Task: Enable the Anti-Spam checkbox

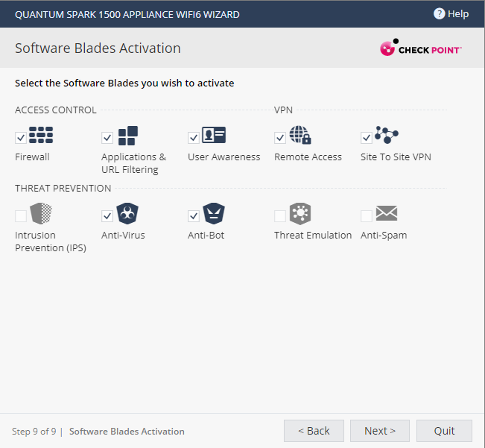Action: [x=367, y=216]
